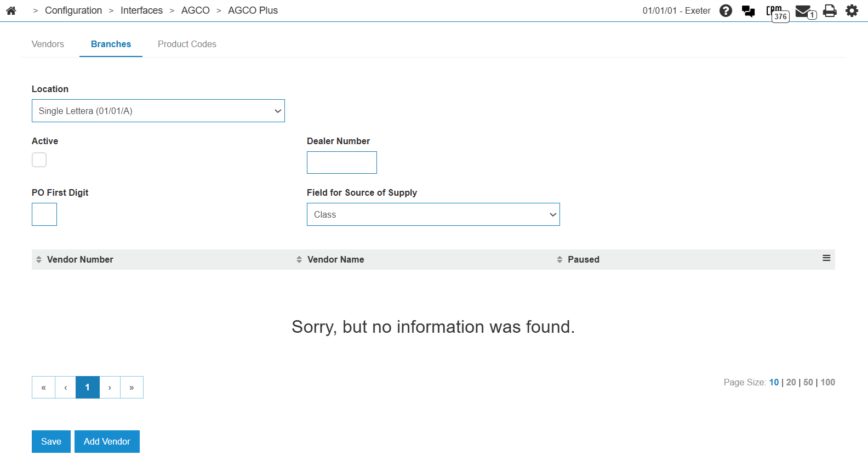This screenshot has height=455, width=868.
Task: Expand the Location dropdown
Action: tap(158, 111)
